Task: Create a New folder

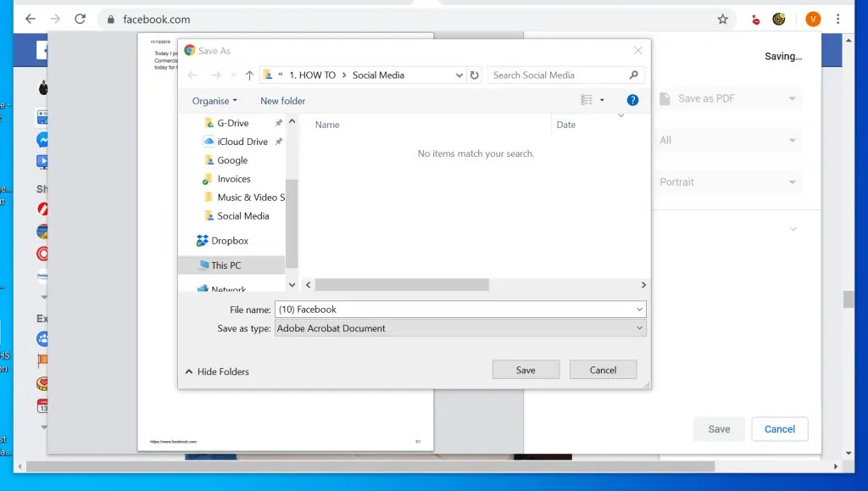Action: click(282, 100)
